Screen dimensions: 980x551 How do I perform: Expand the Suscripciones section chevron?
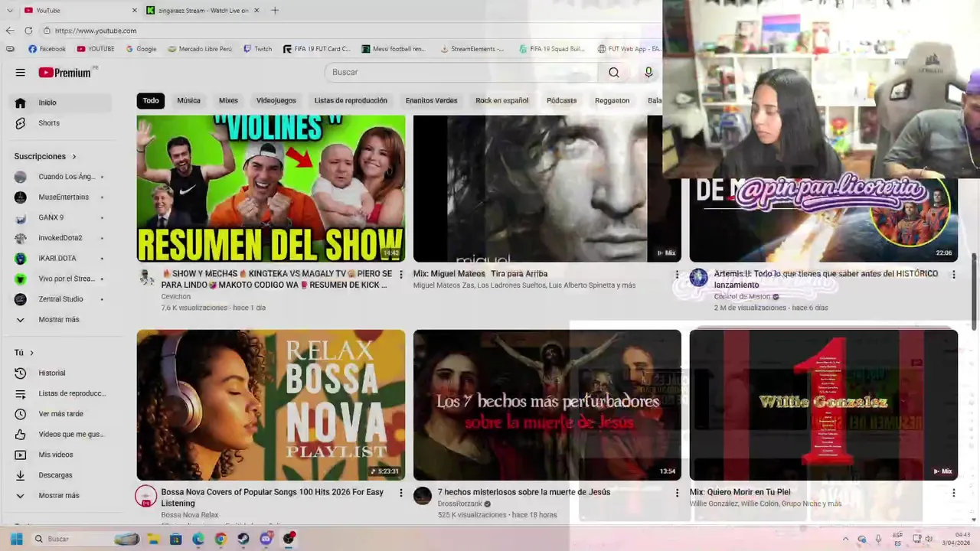tap(74, 157)
